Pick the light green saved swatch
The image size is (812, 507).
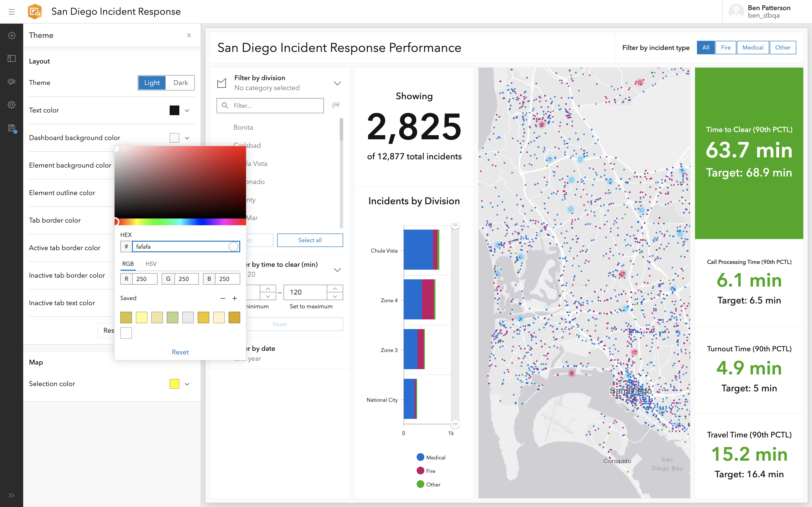coord(173,317)
